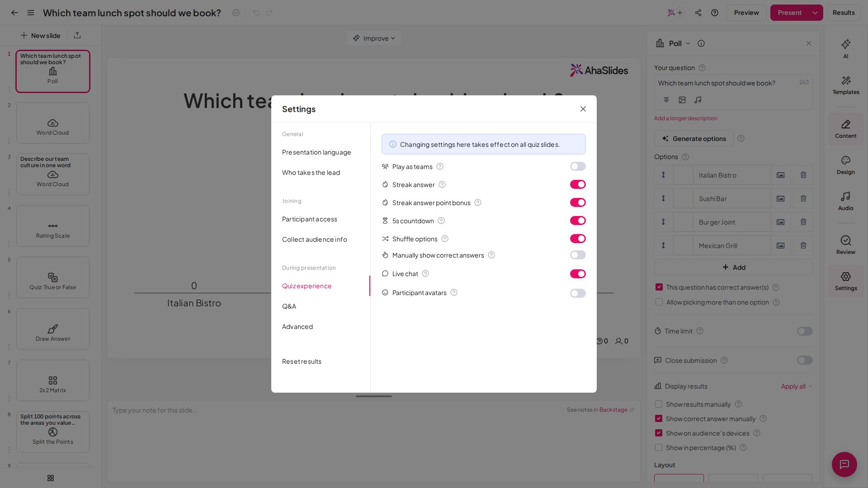The image size is (868, 488).
Task: Open the Review panel icon
Action: coord(845,245)
